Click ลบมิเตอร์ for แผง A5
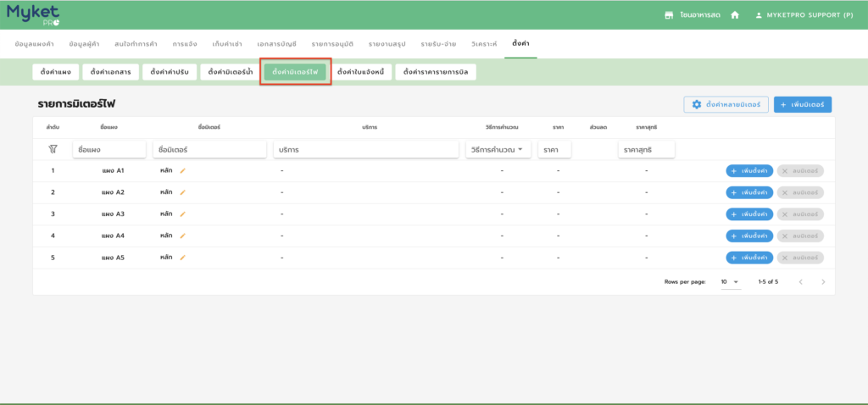This screenshot has height=405, width=868. click(x=800, y=258)
